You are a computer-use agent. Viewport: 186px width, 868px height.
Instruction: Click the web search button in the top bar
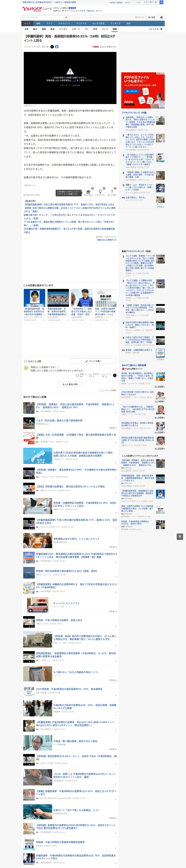pyautogui.click(x=161, y=2)
